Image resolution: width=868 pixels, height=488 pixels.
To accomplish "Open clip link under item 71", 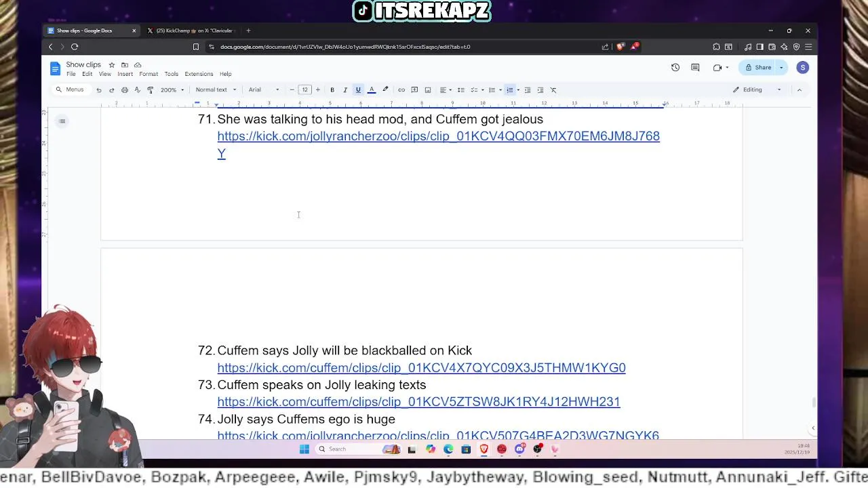I will coord(438,144).
